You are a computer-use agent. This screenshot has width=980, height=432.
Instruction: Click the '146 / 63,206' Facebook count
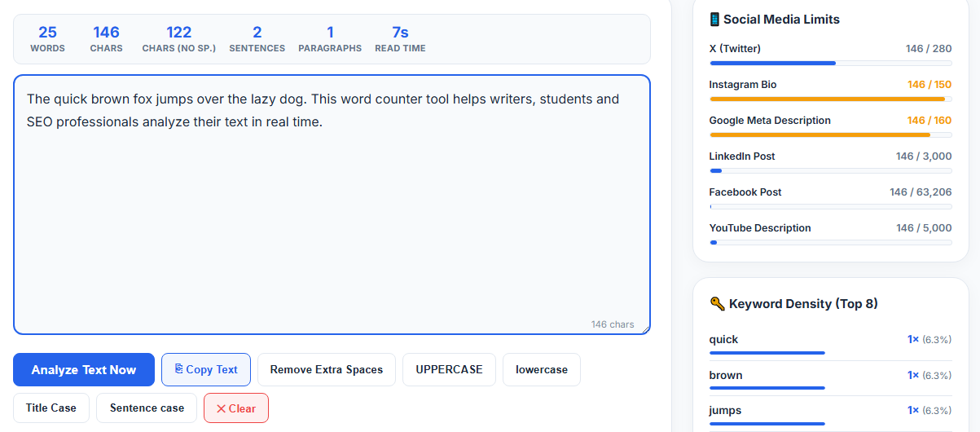(x=921, y=192)
